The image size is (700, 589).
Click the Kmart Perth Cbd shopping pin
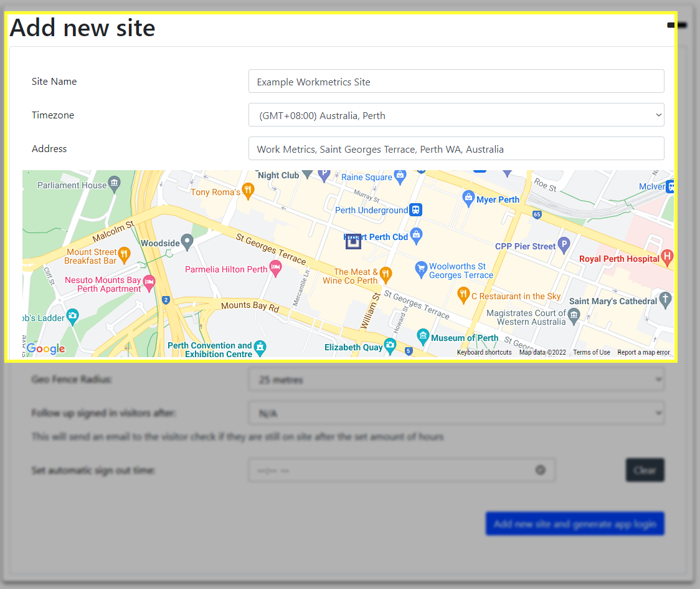(416, 235)
